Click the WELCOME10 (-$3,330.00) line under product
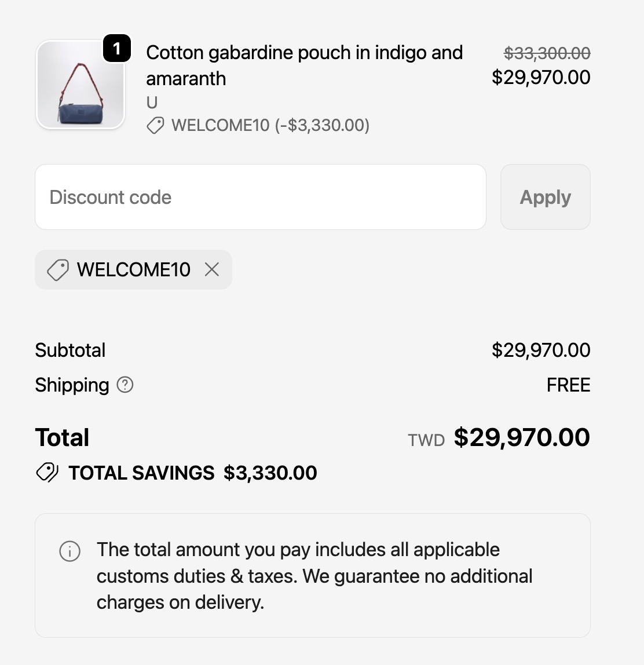Viewport: 644px width, 665px height. click(270, 126)
